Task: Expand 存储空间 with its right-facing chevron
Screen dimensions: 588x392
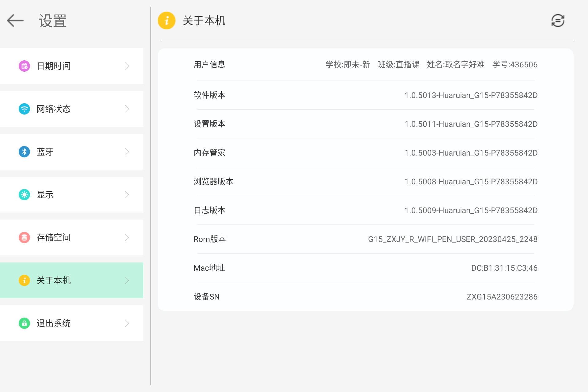Action: (127, 237)
